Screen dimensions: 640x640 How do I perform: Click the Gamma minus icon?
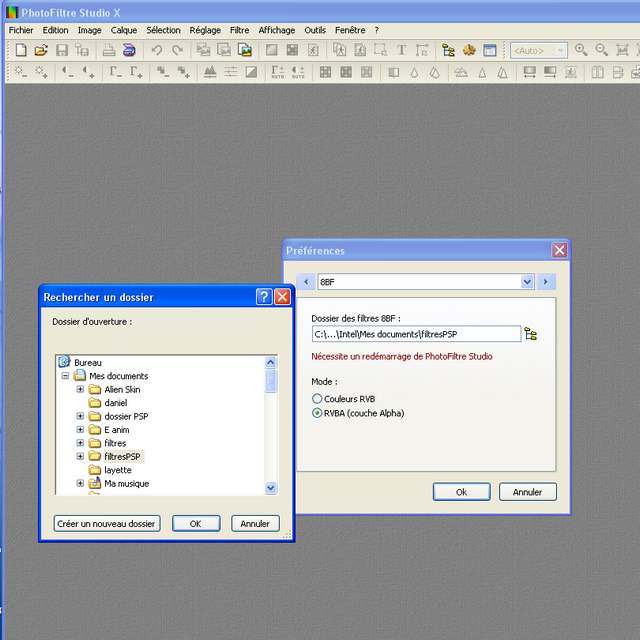click(x=116, y=72)
